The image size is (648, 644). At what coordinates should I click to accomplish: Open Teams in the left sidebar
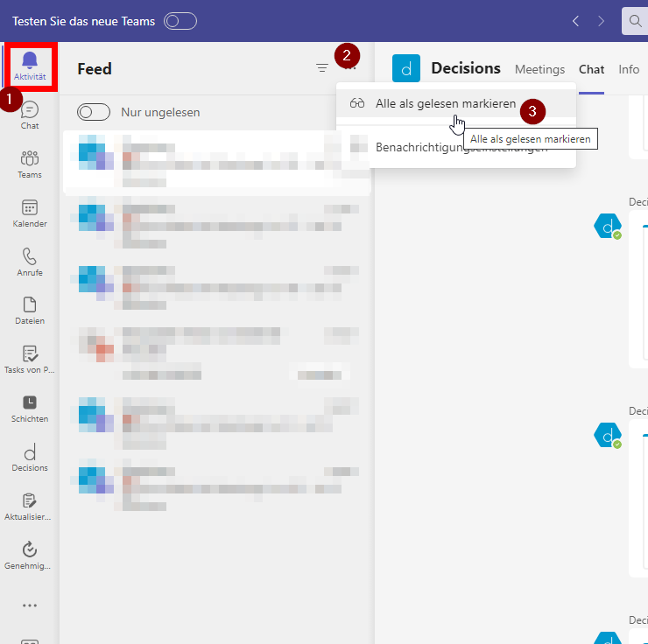point(30,164)
